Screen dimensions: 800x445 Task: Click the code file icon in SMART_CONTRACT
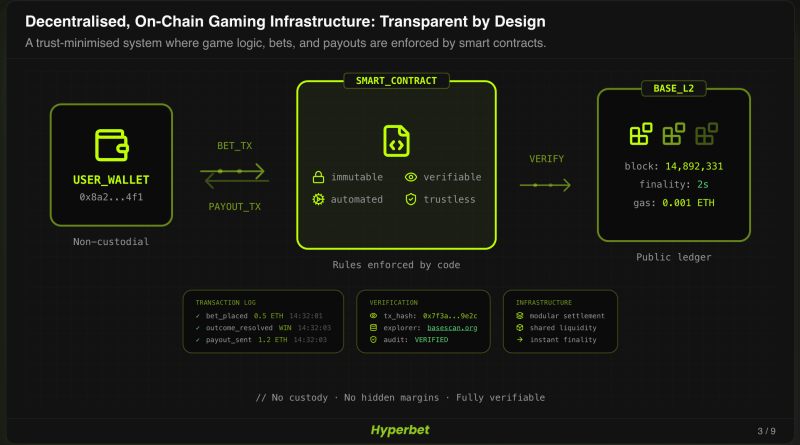pyautogui.click(x=396, y=140)
